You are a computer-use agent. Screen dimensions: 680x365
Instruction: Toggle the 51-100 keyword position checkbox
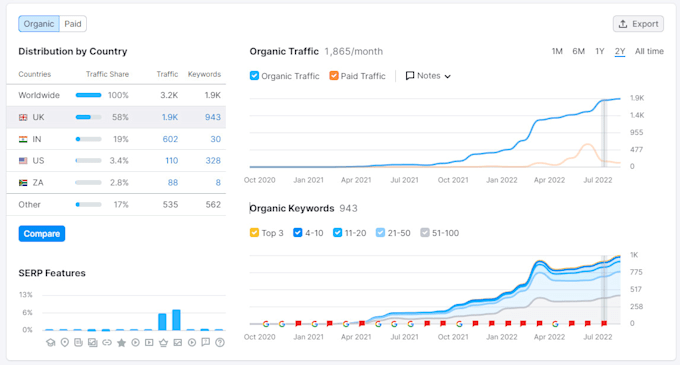(425, 233)
